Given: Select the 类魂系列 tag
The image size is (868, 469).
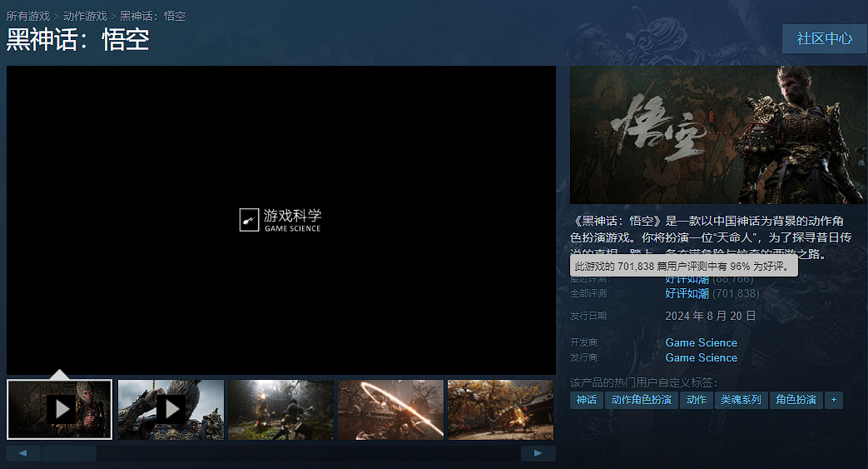Looking at the screenshot, I should [x=741, y=400].
